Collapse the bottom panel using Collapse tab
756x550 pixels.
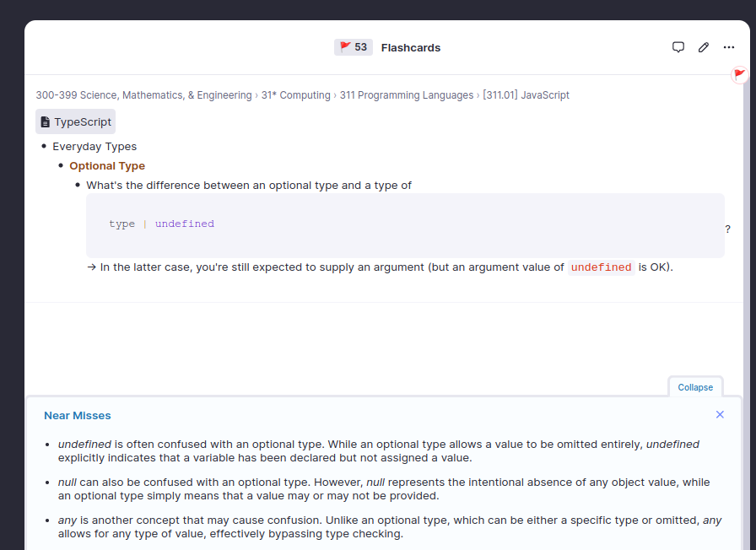[x=695, y=387]
